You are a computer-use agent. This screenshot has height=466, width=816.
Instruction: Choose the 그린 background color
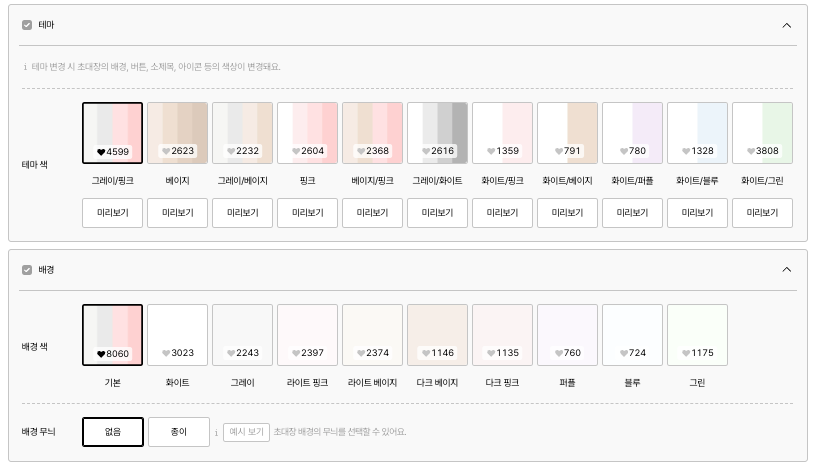pos(697,335)
